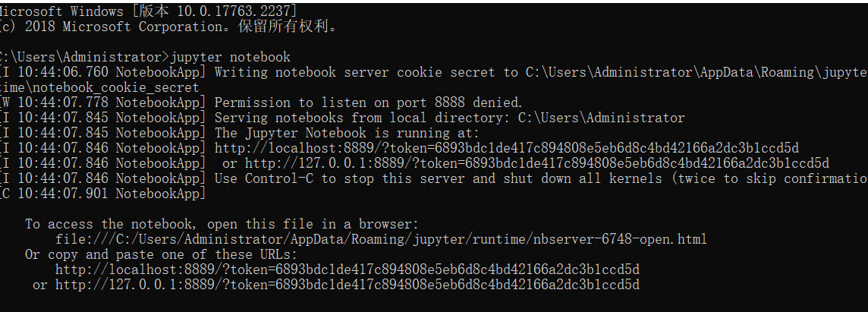The width and height of the screenshot is (868, 312).
Task: Click the typed 'jupyter notebook' command
Action: tap(230, 57)
